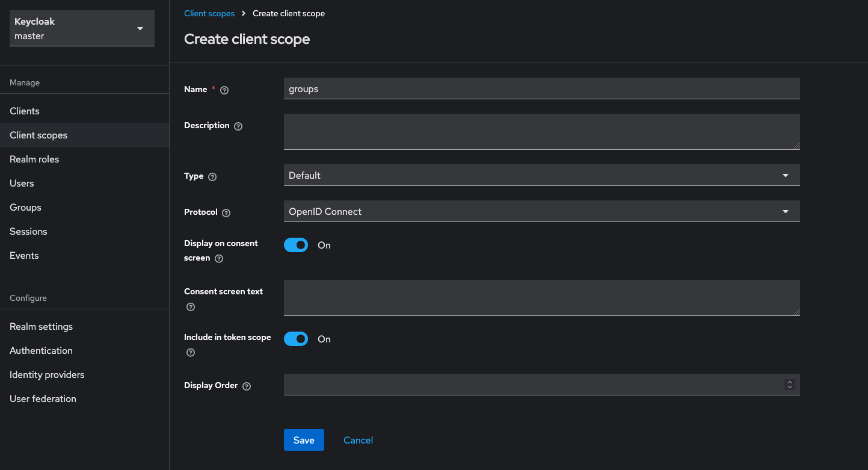Click inside the Description text area
This screenshot has width=868, height=470.
click(x=541, y=131)
